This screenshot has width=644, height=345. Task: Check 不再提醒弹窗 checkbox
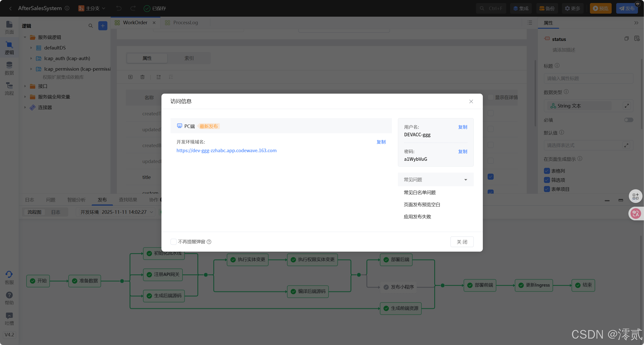[x=174, y=242]
